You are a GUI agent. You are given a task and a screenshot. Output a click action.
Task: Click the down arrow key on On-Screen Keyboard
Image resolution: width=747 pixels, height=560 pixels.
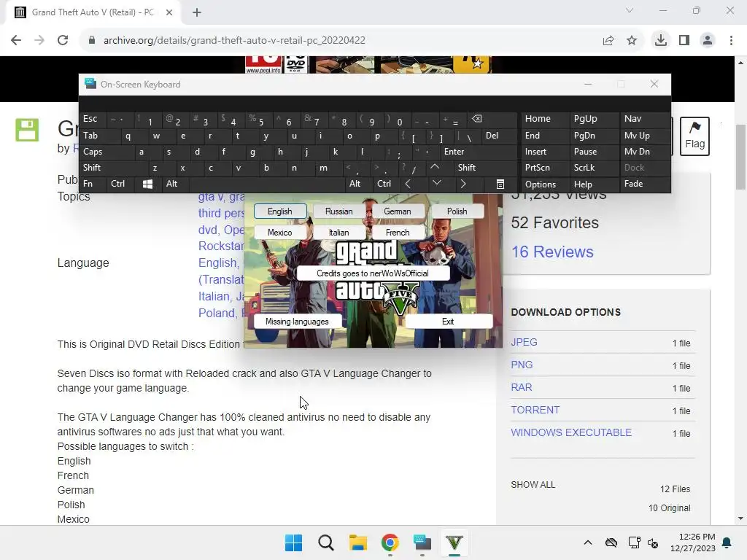(436, 184)
